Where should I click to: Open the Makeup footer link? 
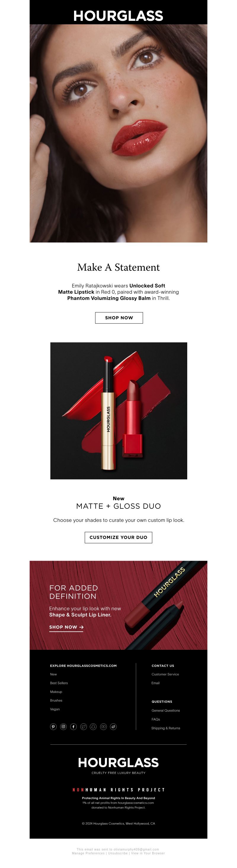56,692
